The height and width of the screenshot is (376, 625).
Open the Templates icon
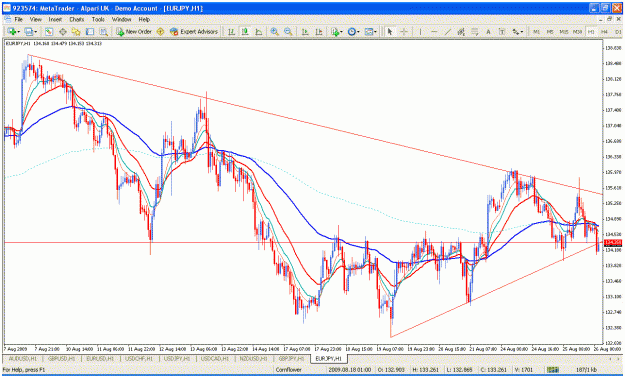point(369,31)
